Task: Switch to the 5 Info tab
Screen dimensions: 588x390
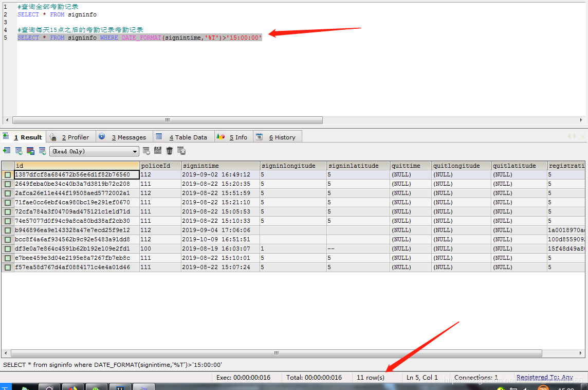Action: click(234, 137)
